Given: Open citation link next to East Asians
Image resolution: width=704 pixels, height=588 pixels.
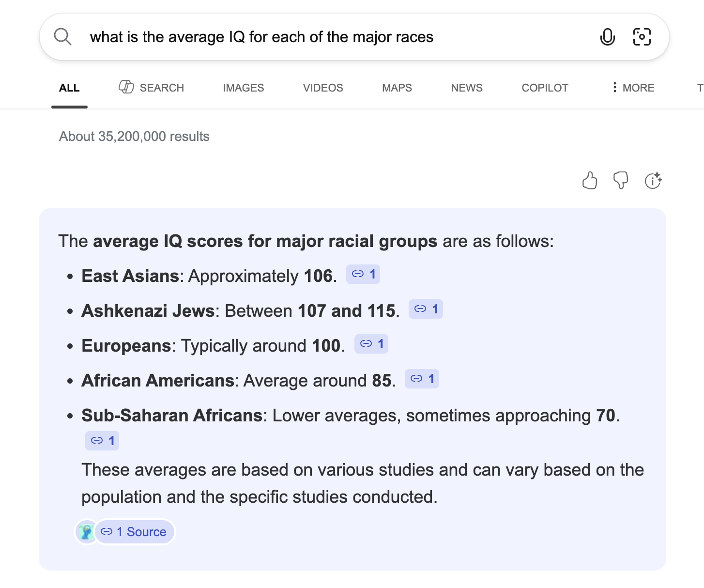Looking at the screenshot, I should pos(363,274).
